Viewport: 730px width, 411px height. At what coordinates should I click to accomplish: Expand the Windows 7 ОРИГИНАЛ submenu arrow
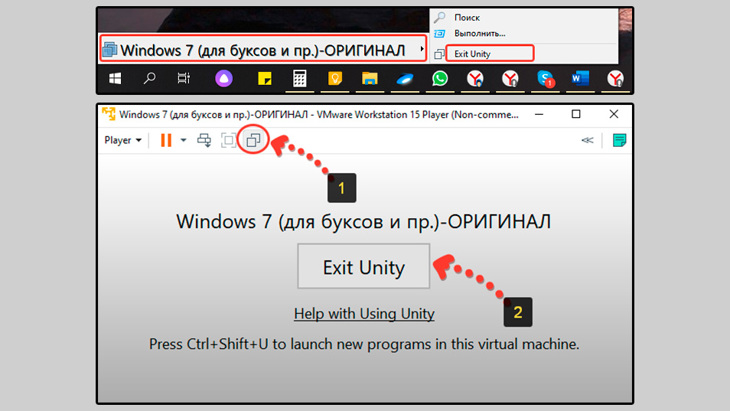point(422,49)
